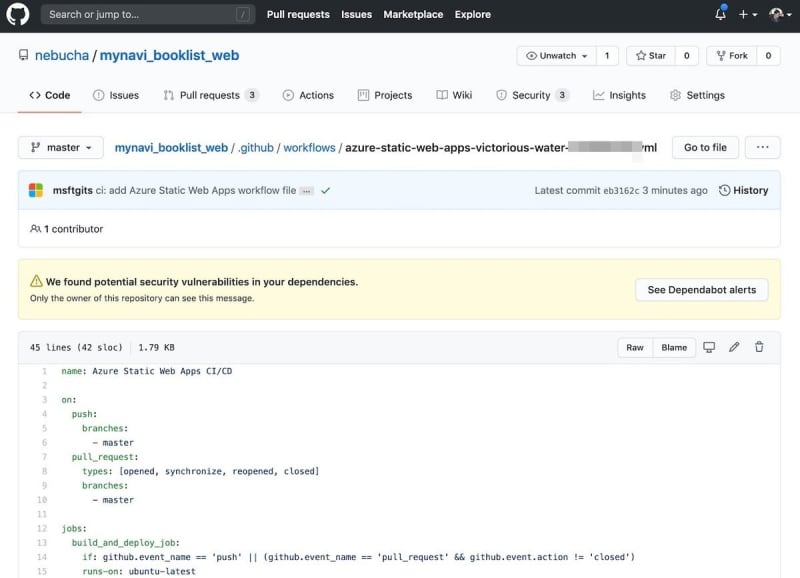
Task: Switch to the Actions tab
Action: pos(308,95)
